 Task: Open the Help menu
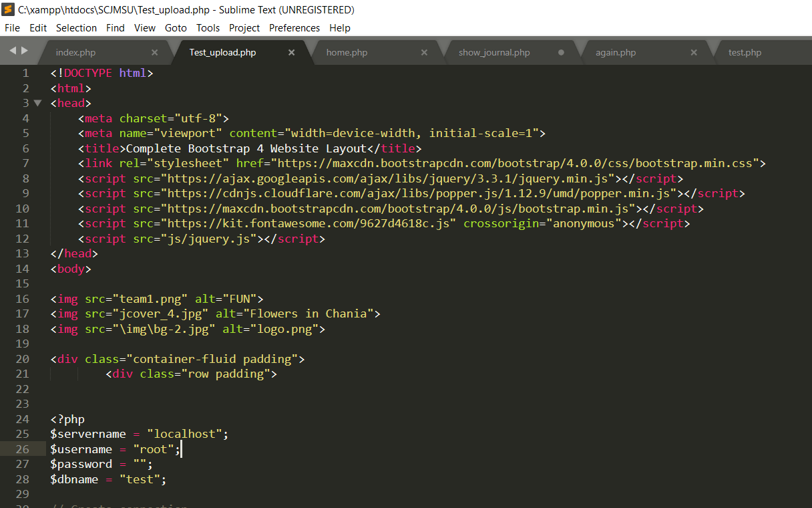(340, 28)
